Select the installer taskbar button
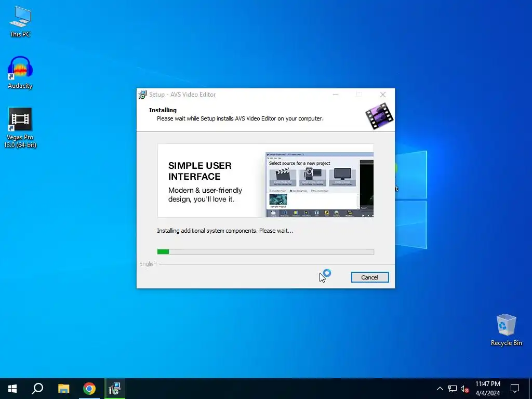This screenshot has height=399, width=532. pos(115,389)
